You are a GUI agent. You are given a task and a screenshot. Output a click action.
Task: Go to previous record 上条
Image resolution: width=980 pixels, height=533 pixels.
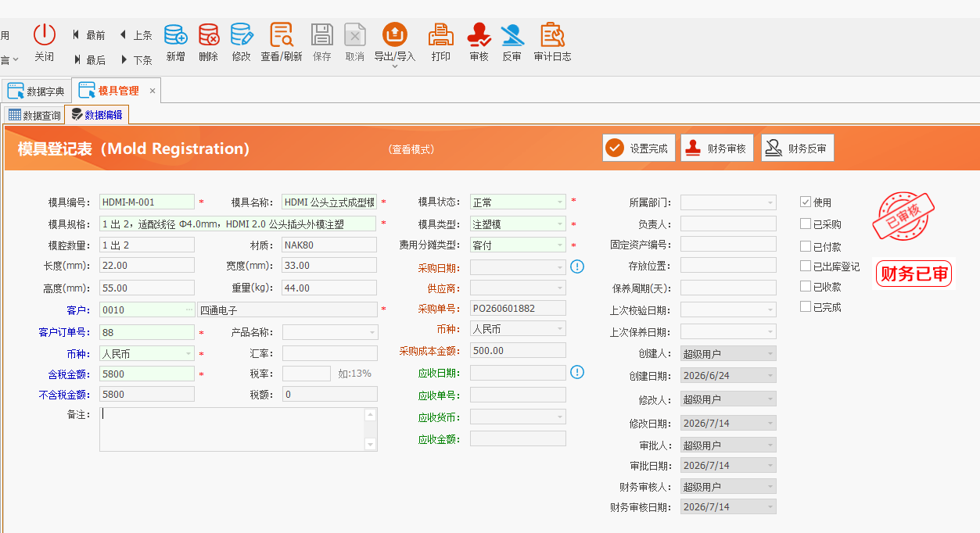[x=136, y=35]
